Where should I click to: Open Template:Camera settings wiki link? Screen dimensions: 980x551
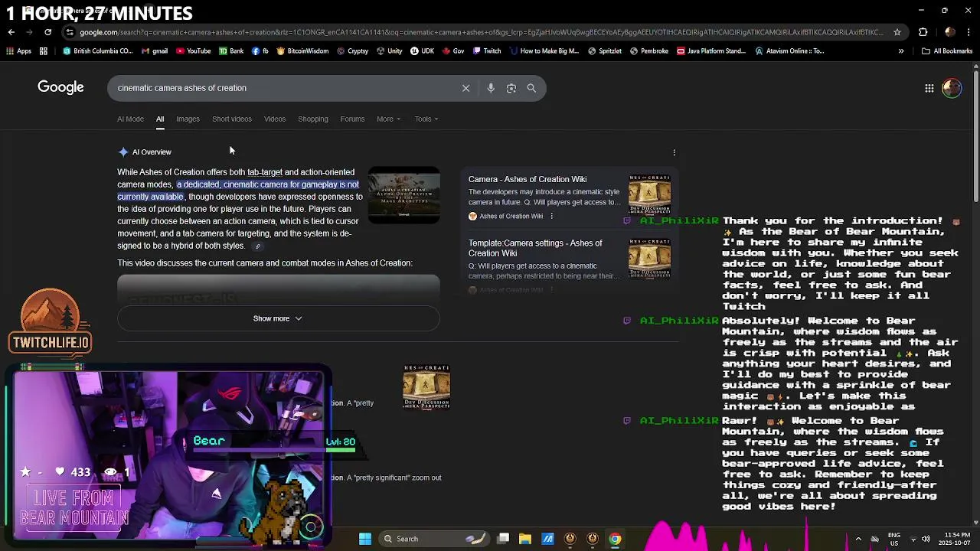point(535,248)
